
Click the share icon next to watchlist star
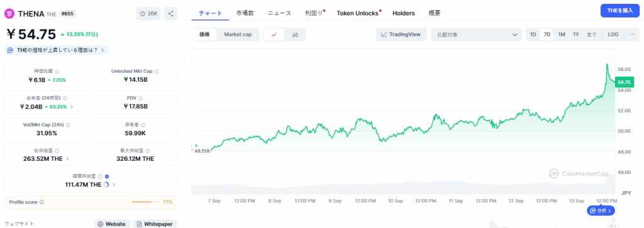click(171, 14)
